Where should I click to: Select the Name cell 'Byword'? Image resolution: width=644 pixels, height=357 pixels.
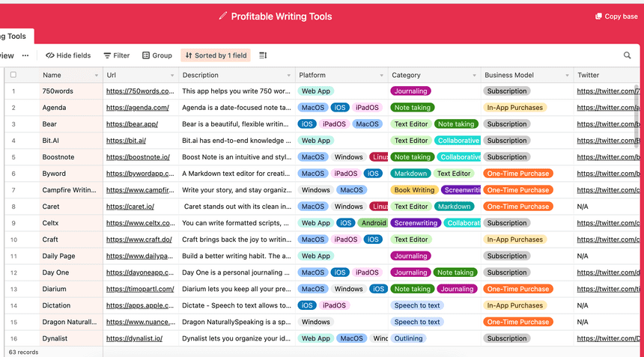70,174
